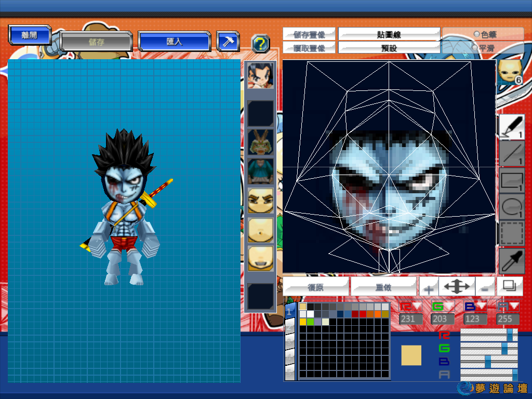Image resolution: width=532 pixels, height=399 pixels.
Task: Open the A channel dropdown arrow
Action: [514, 306]
